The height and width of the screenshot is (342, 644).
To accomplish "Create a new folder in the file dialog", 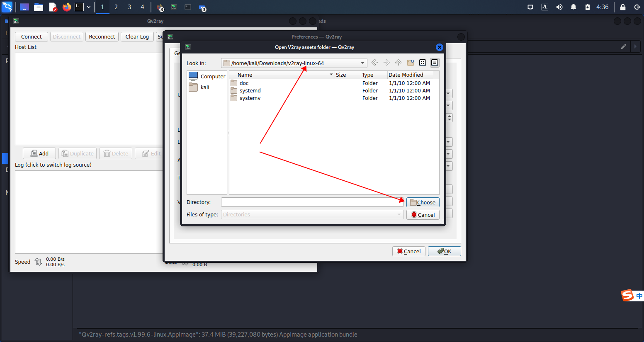I will point(411,63).
